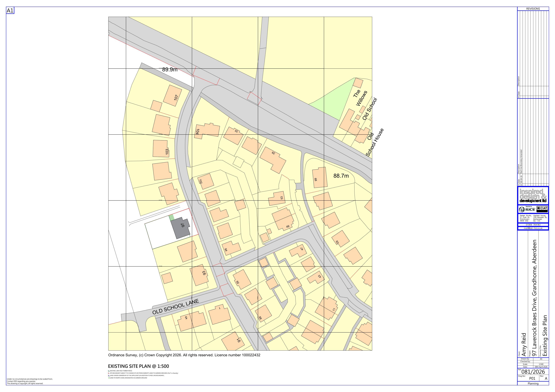Click house number 91 on the map
The image size is (555, 392).
239,340
